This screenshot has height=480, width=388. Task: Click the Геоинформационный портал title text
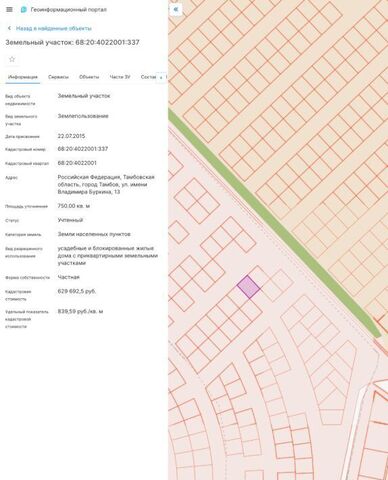point(69,10)
